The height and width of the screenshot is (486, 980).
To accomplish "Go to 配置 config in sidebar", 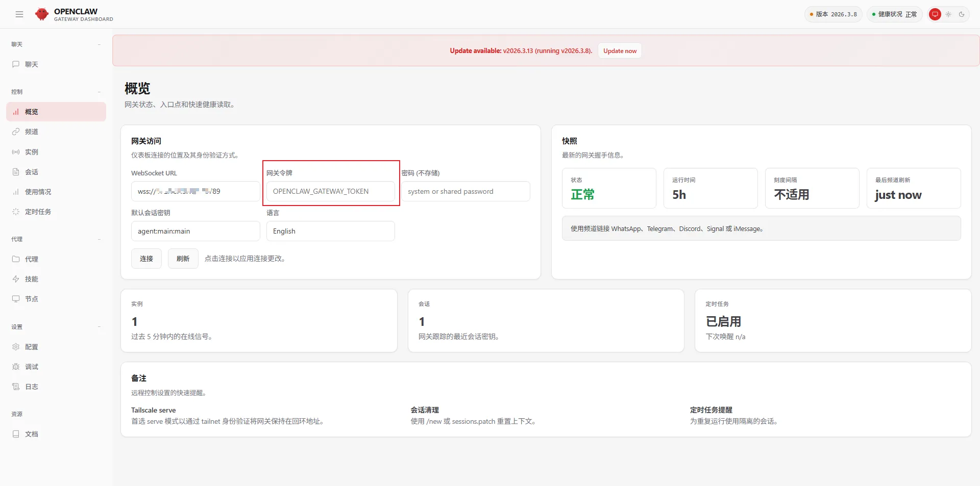I will [32, 347].
